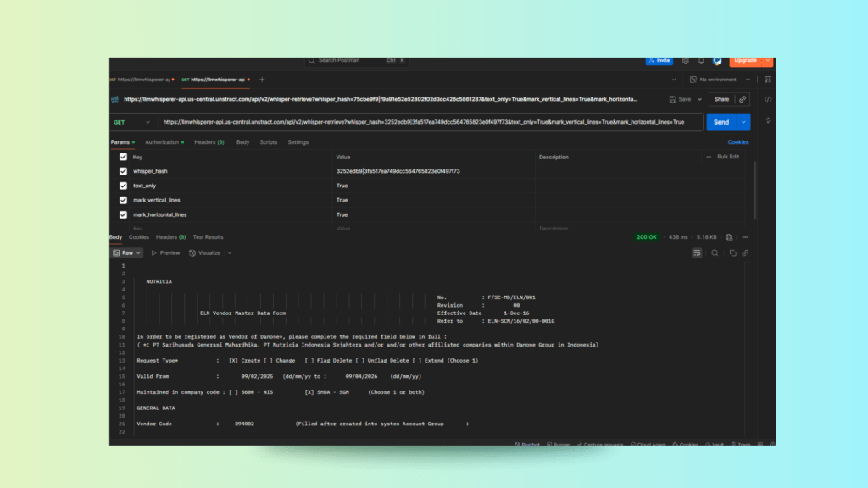
Task: Click the Search Postman field
Action: coord(356,60)
